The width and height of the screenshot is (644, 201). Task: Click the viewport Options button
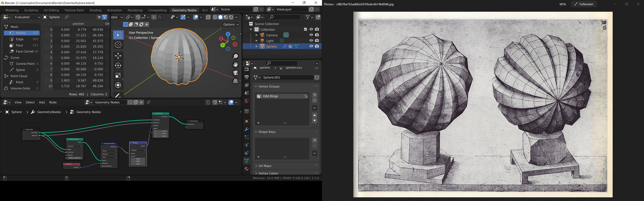(x=230, y=24)
